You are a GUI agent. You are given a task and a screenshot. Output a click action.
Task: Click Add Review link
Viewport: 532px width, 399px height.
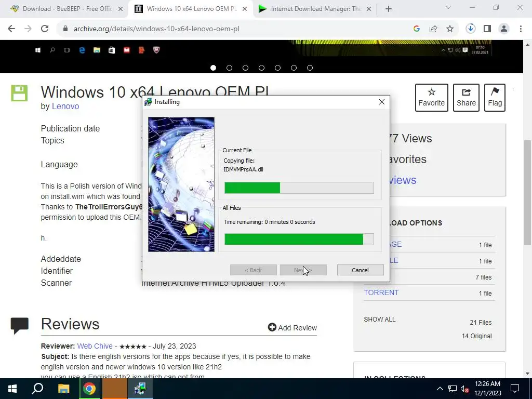[x=292, y=328]
